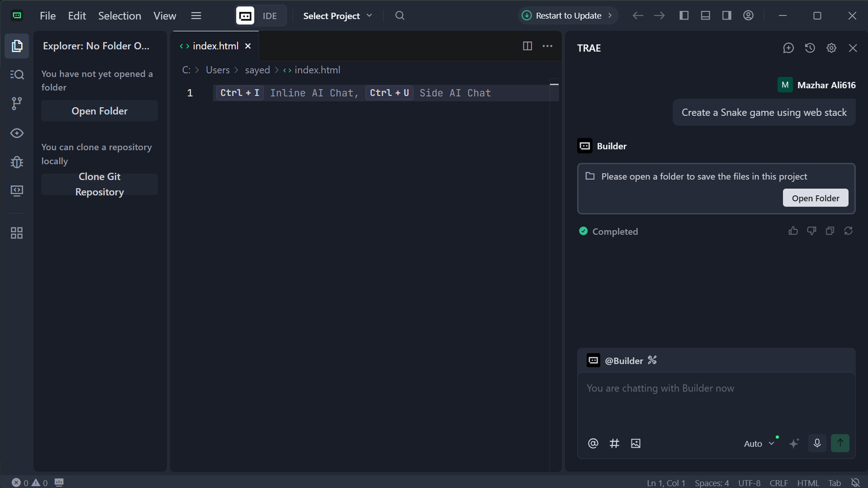Click the @Builder agent chip
The width and height of the screenshot is (868, 488).
click(x=622, y=361)
